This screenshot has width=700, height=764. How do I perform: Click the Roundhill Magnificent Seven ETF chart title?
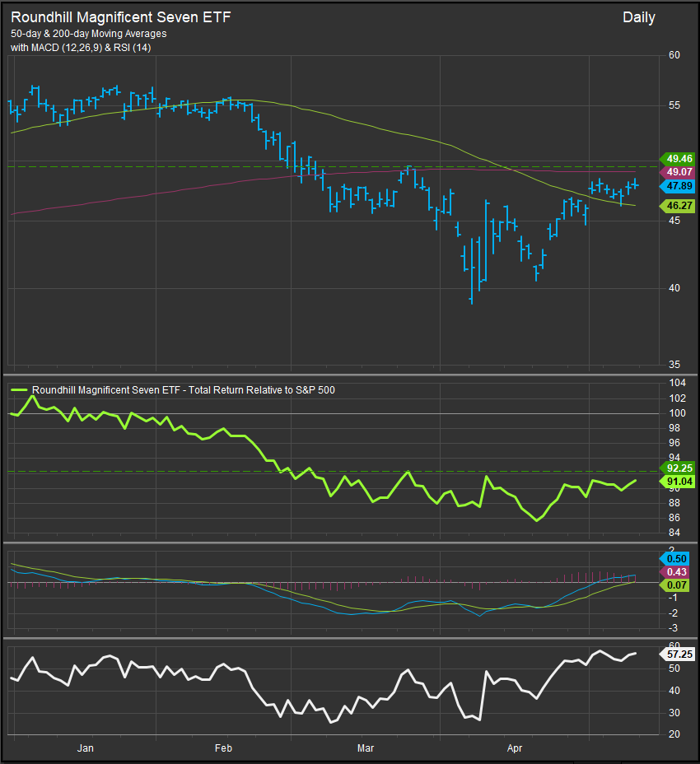coord(120,17)
